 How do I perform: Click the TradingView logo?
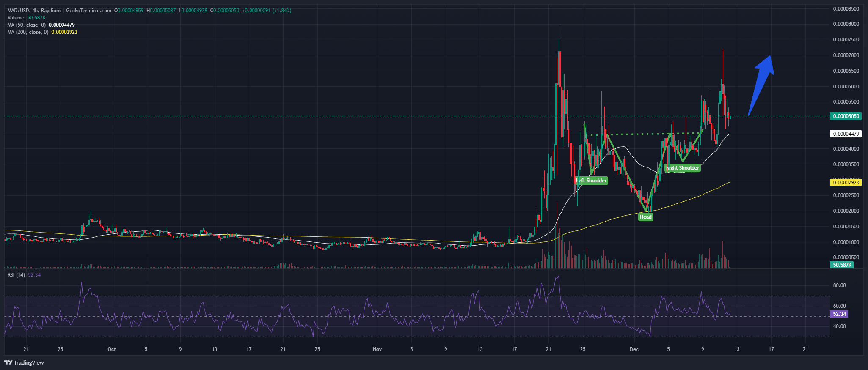click(24, 362)
